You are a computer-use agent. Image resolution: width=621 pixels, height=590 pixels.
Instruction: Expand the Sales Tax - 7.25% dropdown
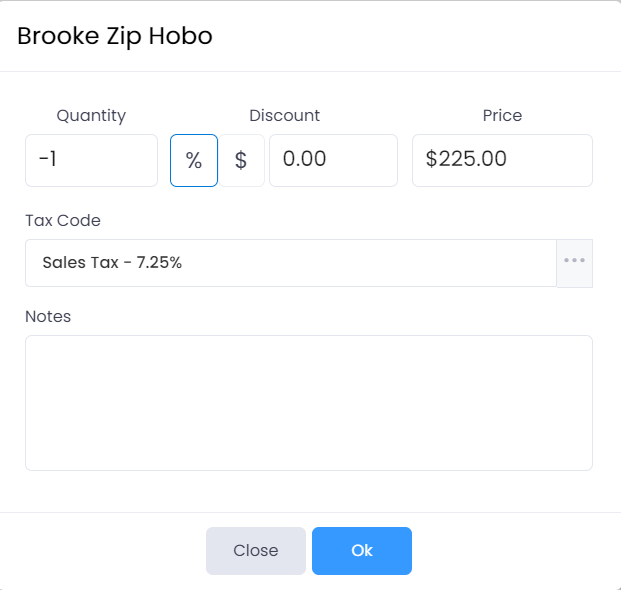pyautogui.click(x=290, y=263)
